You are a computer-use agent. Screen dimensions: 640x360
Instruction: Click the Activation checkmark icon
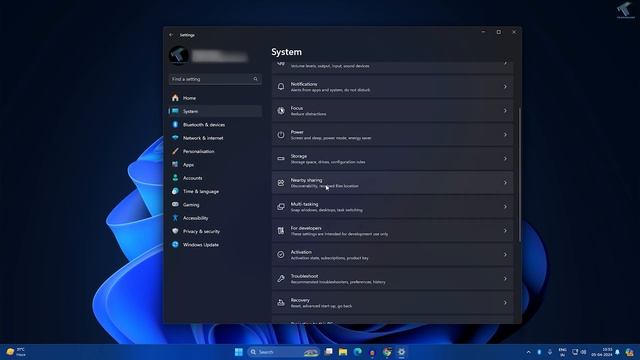[281, 255]
